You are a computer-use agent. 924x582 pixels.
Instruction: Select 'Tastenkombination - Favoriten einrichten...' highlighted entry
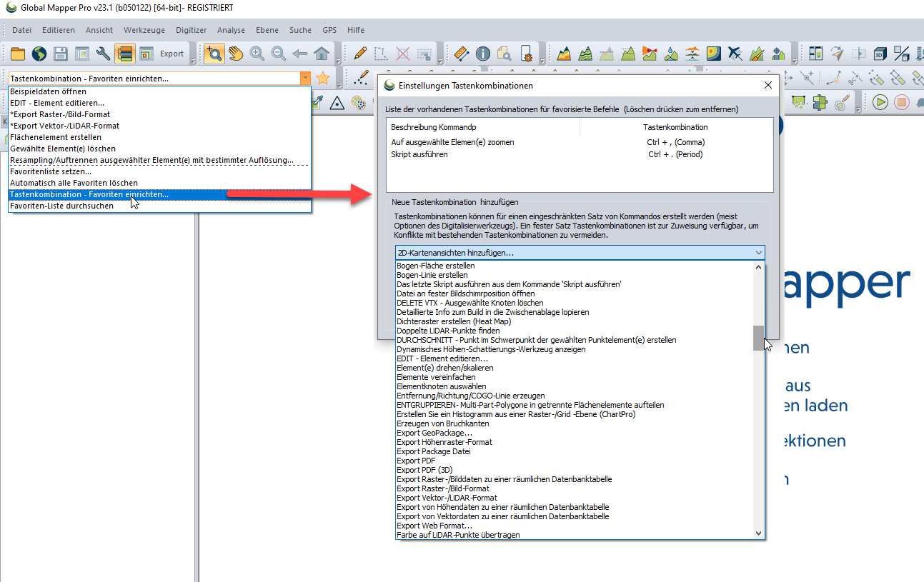pos(159,194)
